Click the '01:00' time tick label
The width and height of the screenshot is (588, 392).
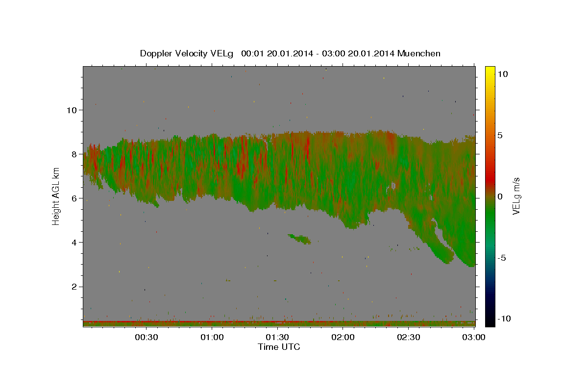(212, 337)
